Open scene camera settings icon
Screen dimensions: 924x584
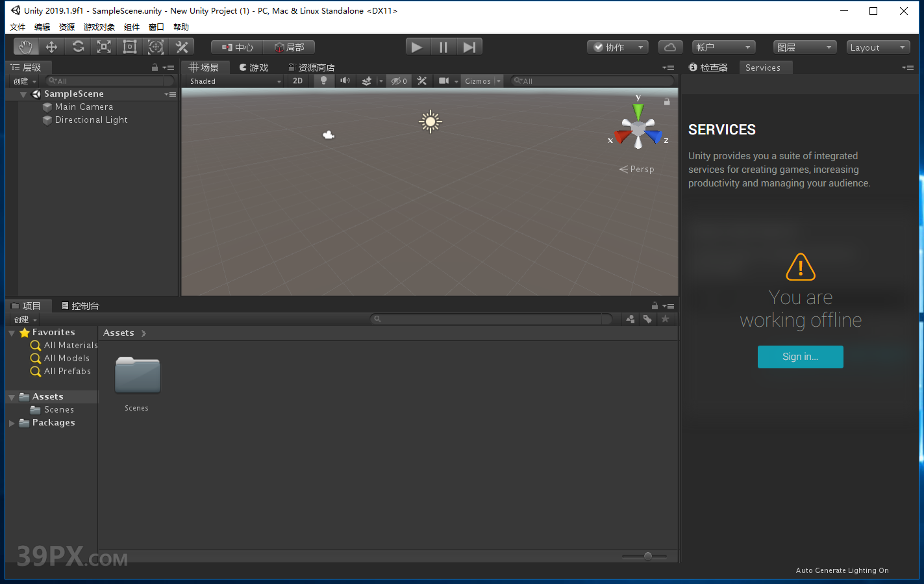444,81
